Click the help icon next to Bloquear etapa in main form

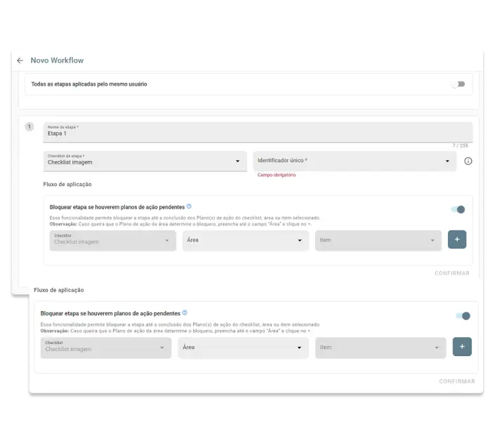(189, 206)
